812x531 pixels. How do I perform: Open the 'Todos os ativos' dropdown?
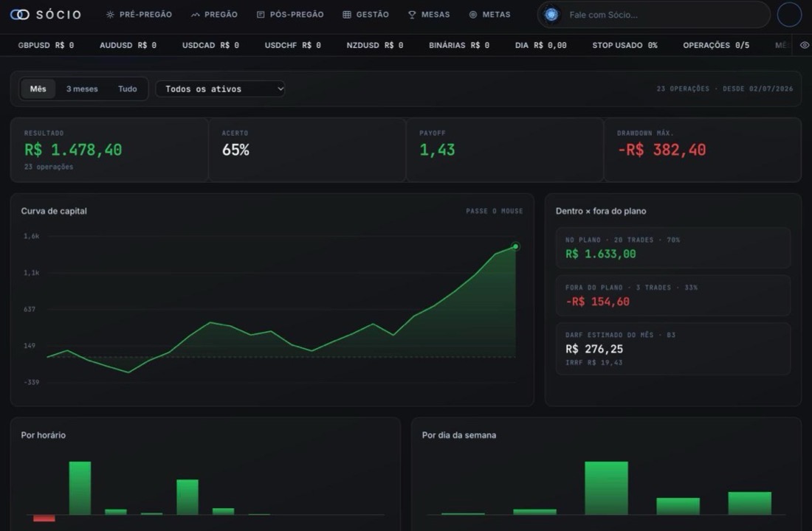(220, 89)
